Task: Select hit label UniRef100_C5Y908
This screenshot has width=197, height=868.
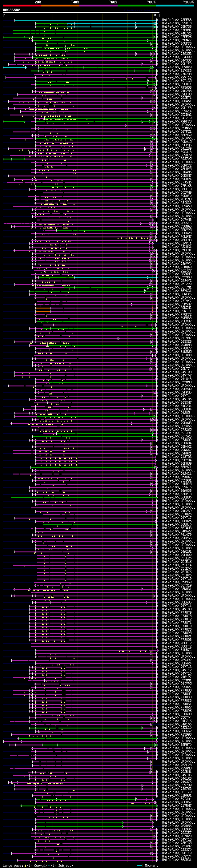Action: [177, 277]
